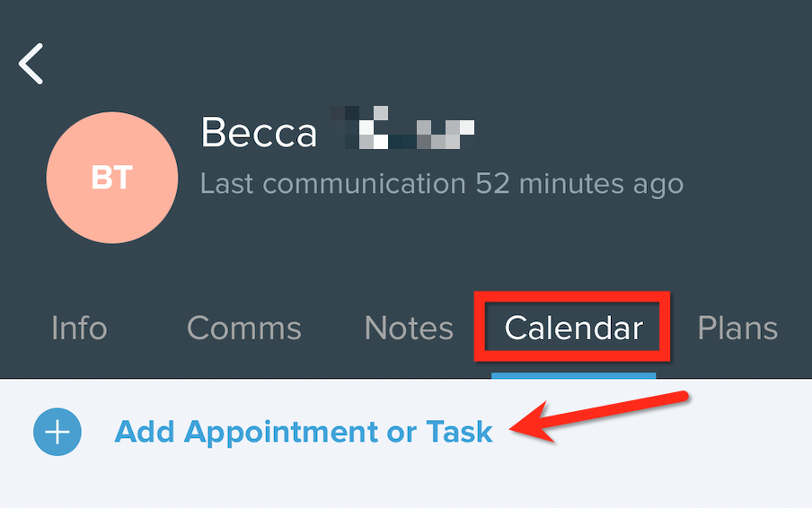The image size is (812, 508).
Task: Tap the BT contact avatar circle
Action: [x=112, y=178]
